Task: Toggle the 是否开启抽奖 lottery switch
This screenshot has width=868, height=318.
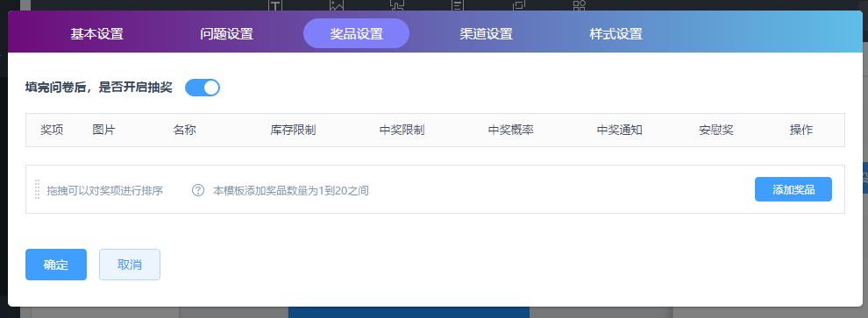Action: point(203,88)
